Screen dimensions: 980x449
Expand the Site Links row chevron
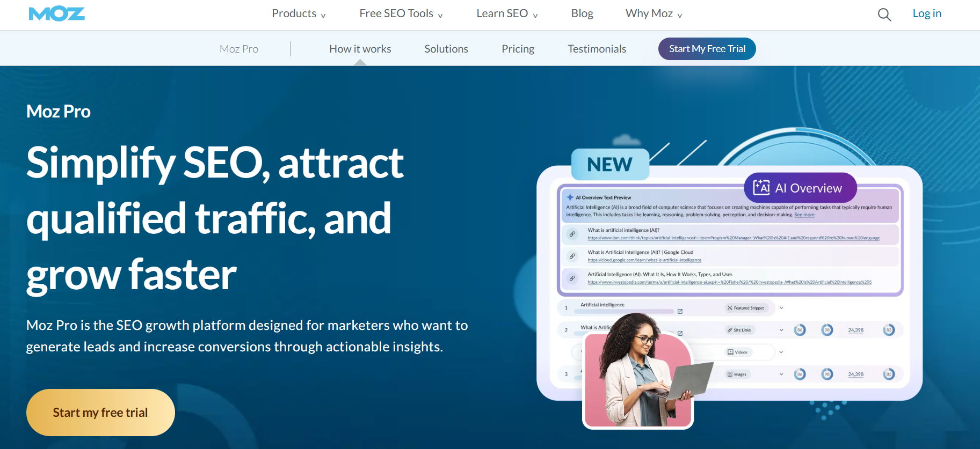[781, 330]
